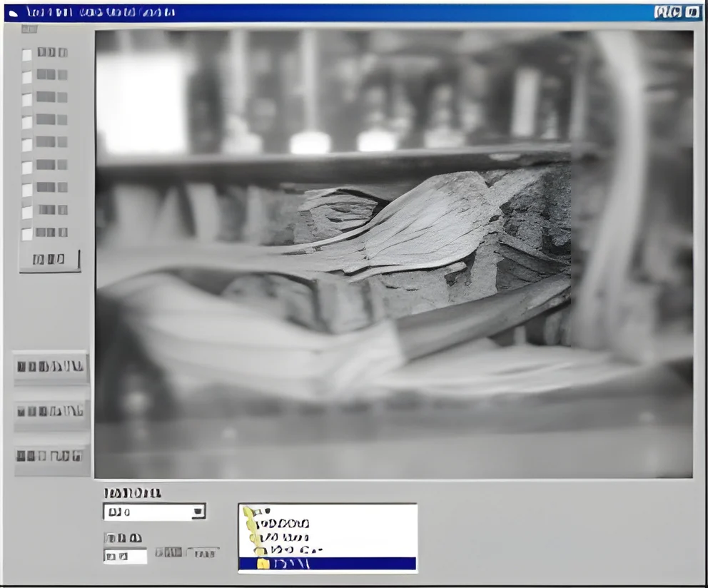Image resolution: width=708 pixels, height=588 pixels.
Task: Enable the eighth checkbox in the left column
Action: point(27,212)
